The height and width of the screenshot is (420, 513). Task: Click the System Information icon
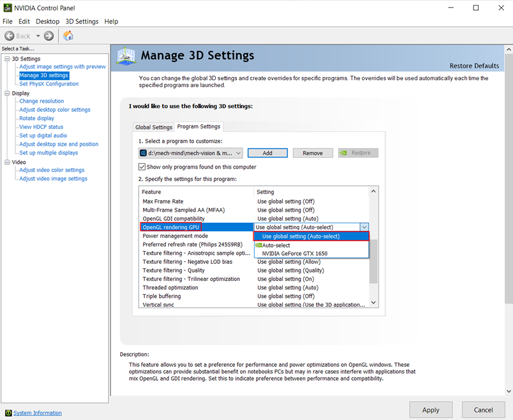click(x=9, y=413)
